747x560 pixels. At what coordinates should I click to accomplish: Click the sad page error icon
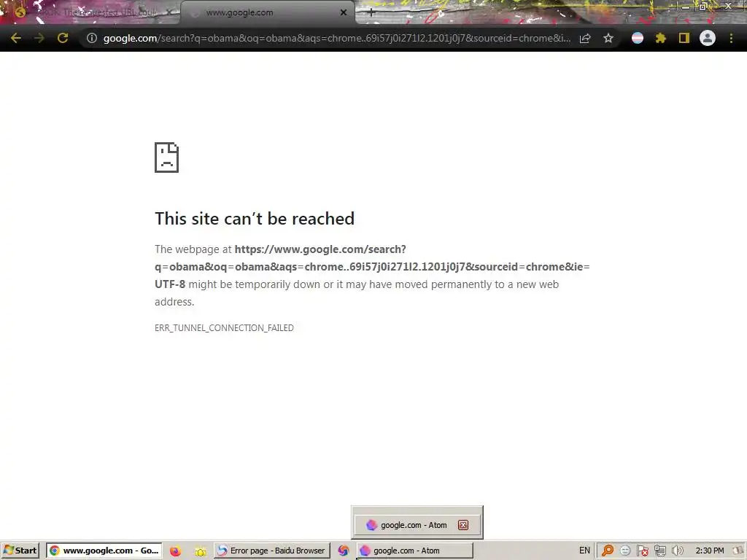pyautogui.click(x=167, y=157)
